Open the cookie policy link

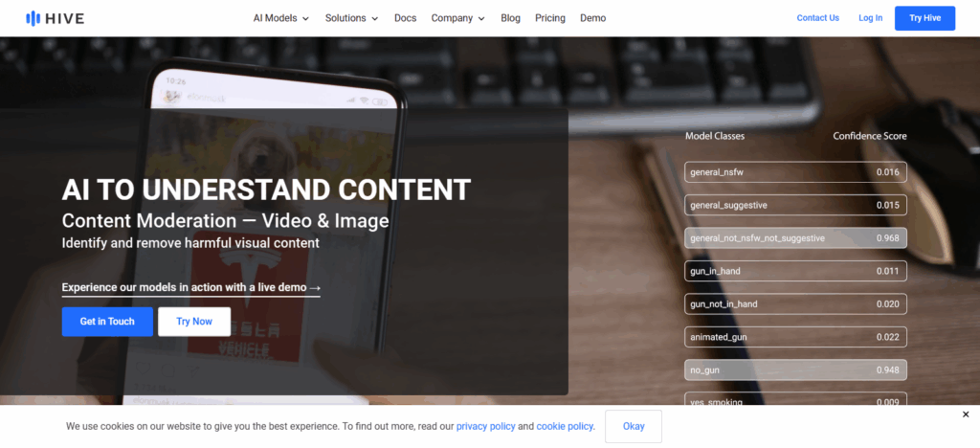(565, 426)
